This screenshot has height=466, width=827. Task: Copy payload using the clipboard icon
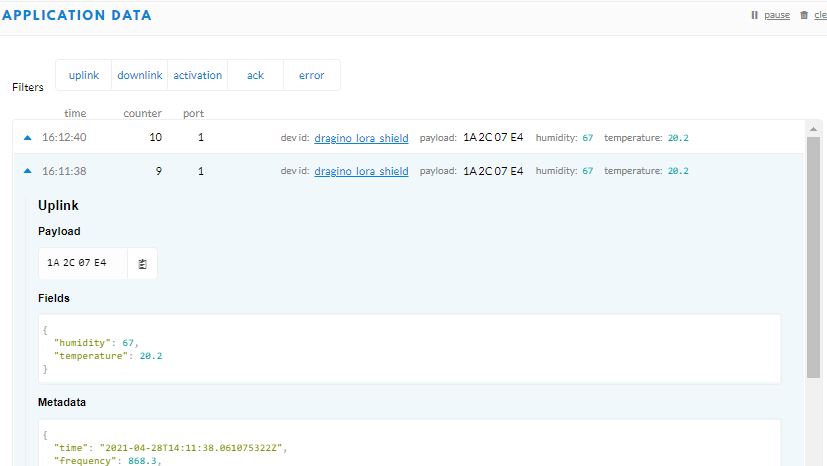[142, 264]
